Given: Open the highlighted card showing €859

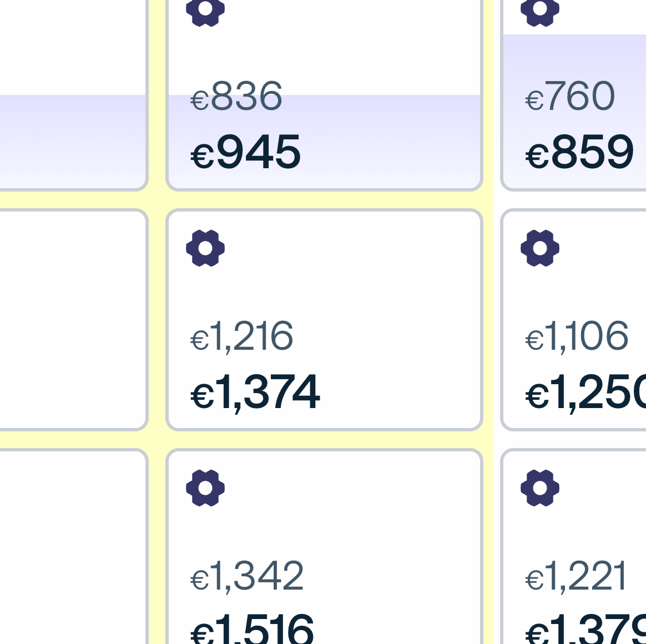Looking at the screenshot, I should (x=577, y=94).
